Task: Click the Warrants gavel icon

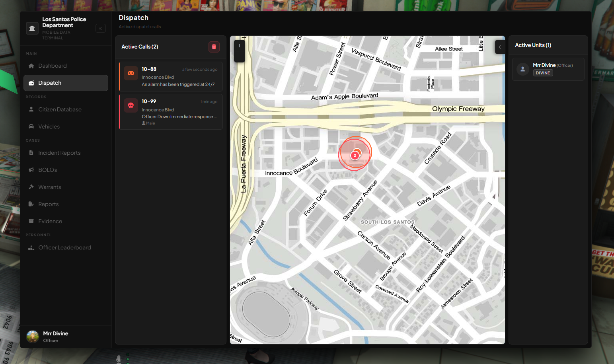Action: tap(31, 187)
